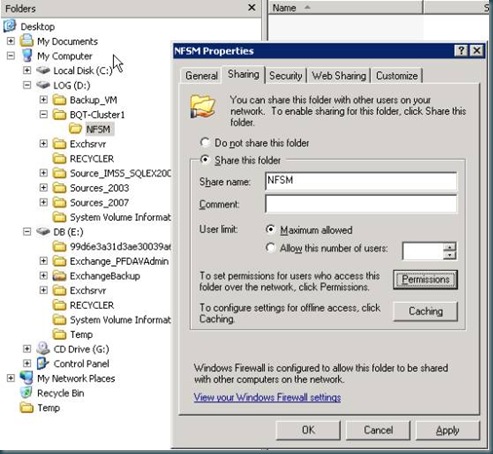Expand the My Documents tree node

coord(11,41)
